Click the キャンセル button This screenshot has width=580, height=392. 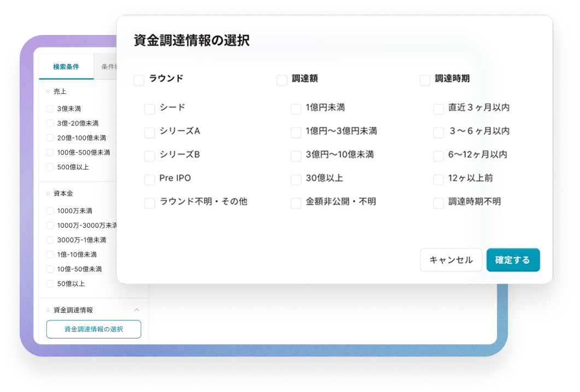(x=451, y=260)
